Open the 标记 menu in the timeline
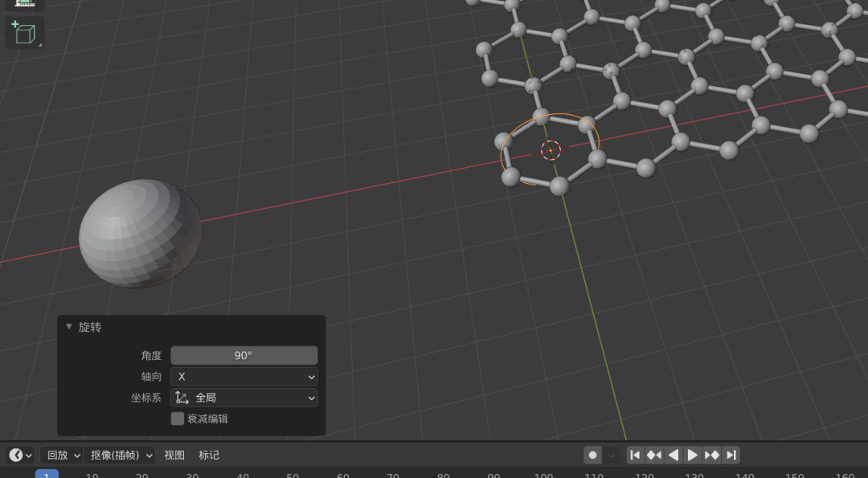The image size is (868, 478). [209, 455]
